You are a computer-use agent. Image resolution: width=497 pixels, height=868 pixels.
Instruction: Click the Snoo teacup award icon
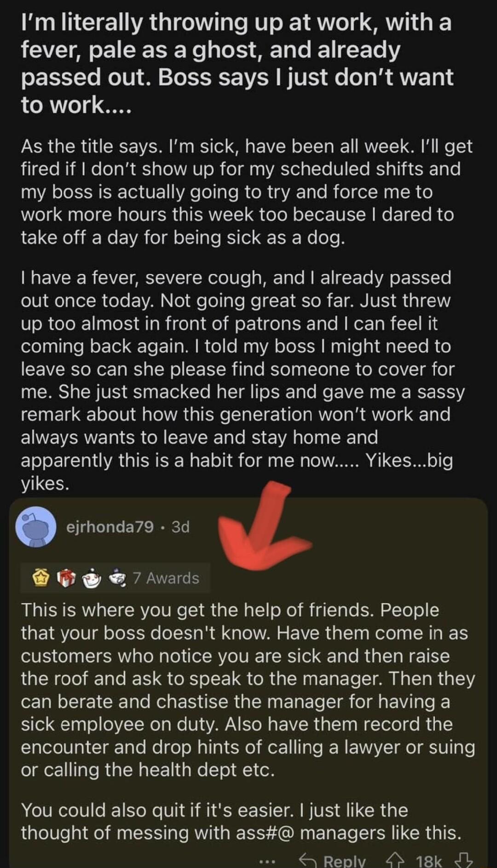coord(92,577)
